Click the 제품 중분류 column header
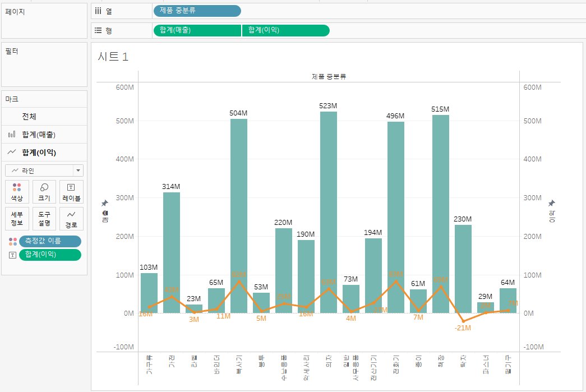 [x=329, y=77]
